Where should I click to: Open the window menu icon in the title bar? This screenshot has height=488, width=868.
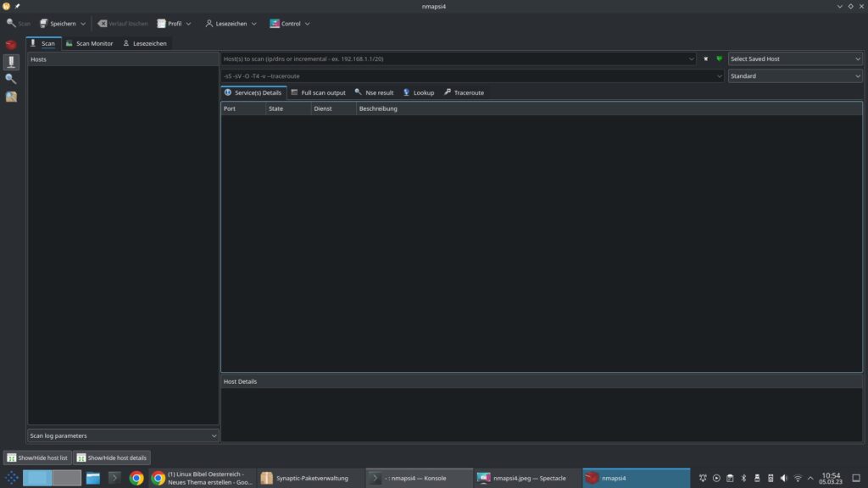click(6, 6)
